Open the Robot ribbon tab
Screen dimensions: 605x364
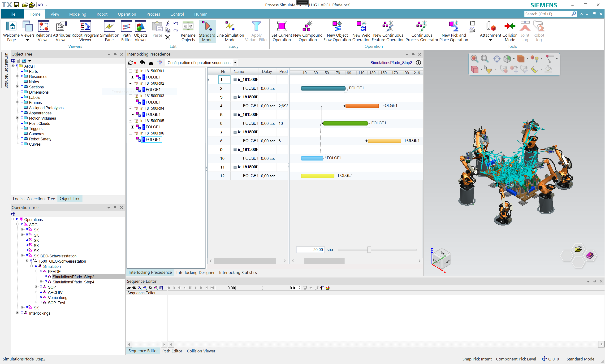click(x=102, y=14)
